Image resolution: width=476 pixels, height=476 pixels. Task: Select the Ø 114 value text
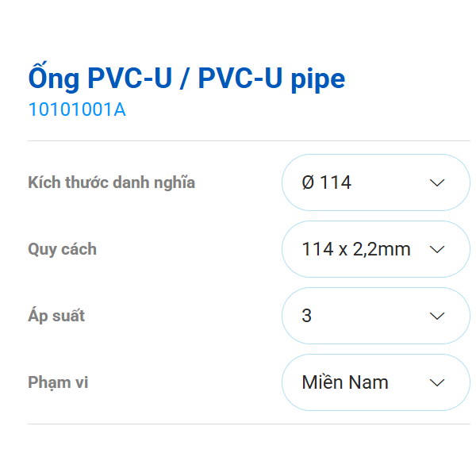click(x=326, y=183)
